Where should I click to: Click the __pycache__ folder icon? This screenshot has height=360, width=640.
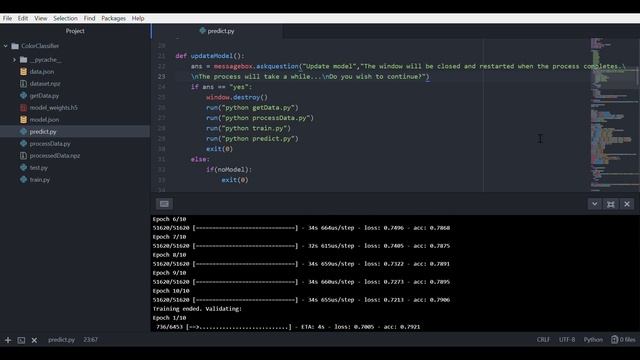(x=24, y=60)
